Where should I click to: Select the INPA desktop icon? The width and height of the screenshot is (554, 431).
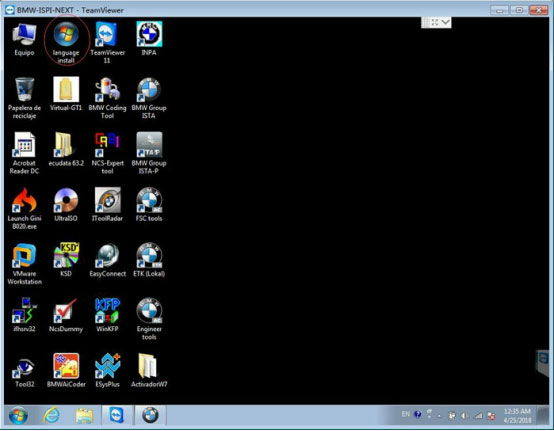click(x=149, y=39)
